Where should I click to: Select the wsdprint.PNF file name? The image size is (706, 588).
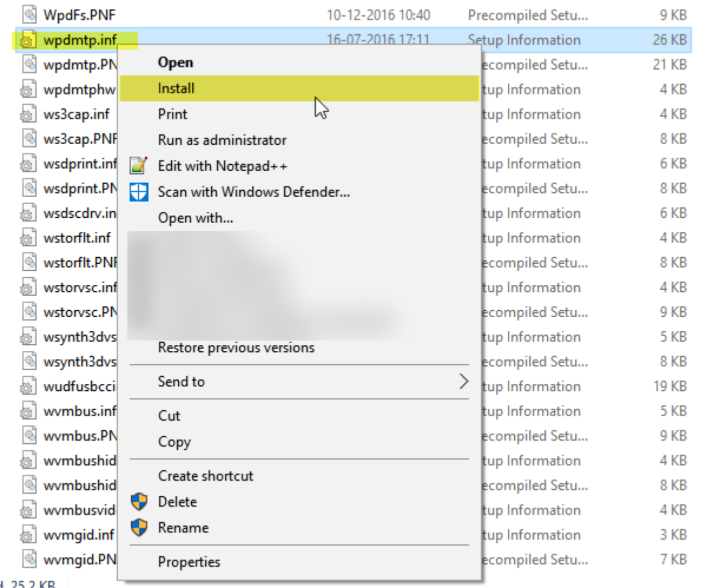click(80, 188)
